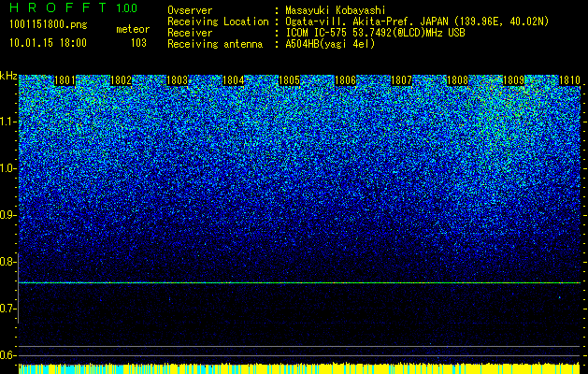Click the meteor label

pos(133,29)
